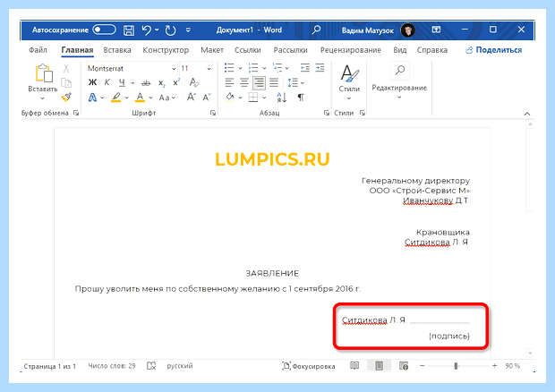Screen dimensions: 555x392
Task: Toggle underline Ч formatting
Action: pos(122,83)
